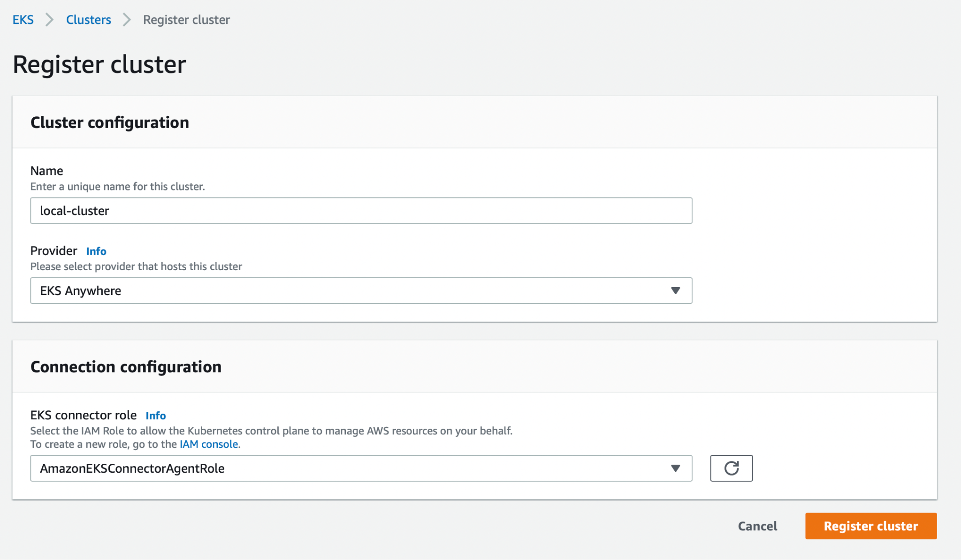Click the orange Register cluster button
Viewport: 961px width, 560px height.
870,526
